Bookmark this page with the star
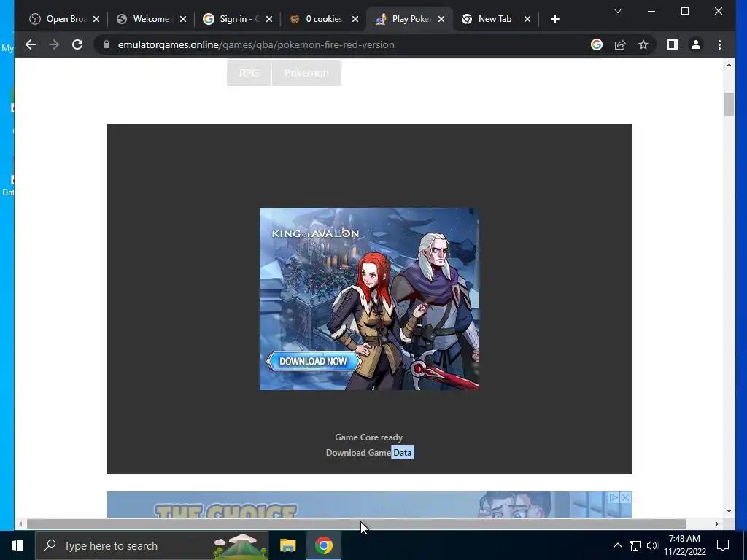This screenshot has height=560, width=747. click(643, 44)
